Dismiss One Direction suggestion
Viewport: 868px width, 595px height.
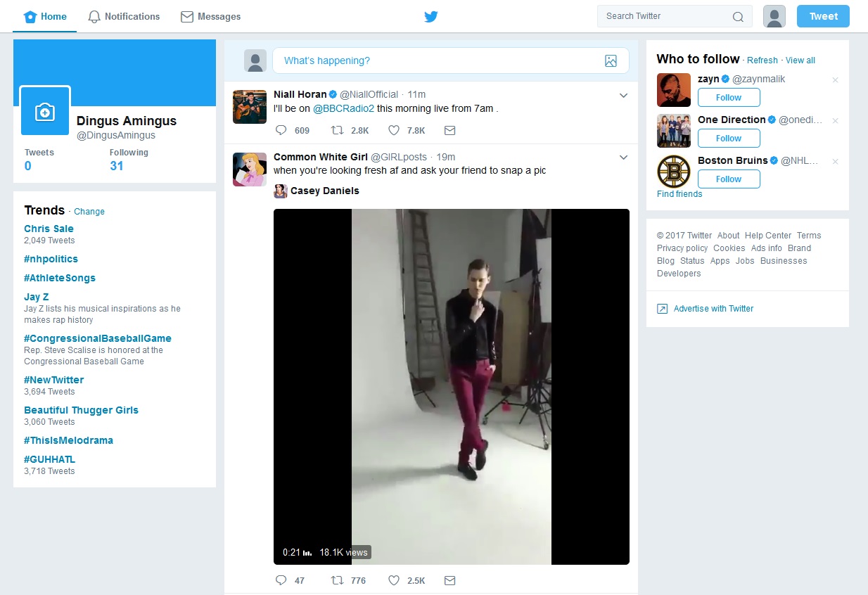pyautogui.click(x=835, y=121)
